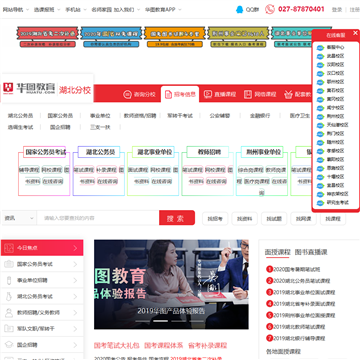Click the chat icon beside 荆门校区
Screen dimensions: 360x360
[x=320, y=134]
